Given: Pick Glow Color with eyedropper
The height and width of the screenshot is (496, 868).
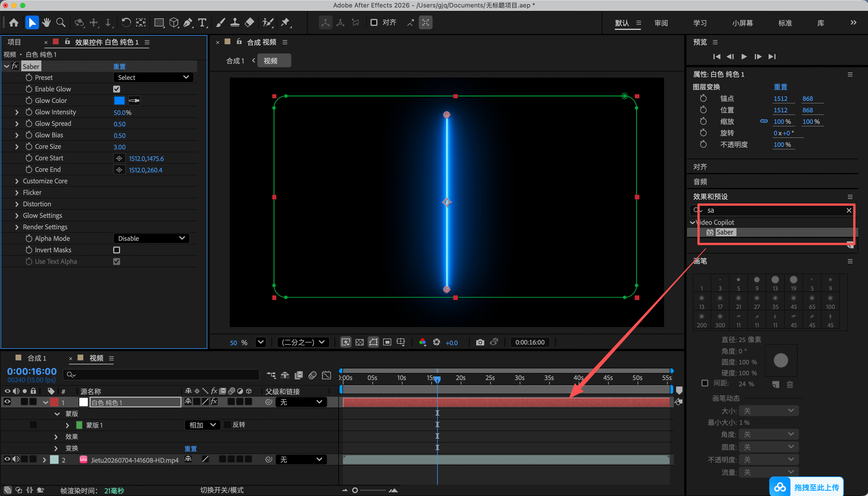Looking at the screenshot, I should pos(134,101).
